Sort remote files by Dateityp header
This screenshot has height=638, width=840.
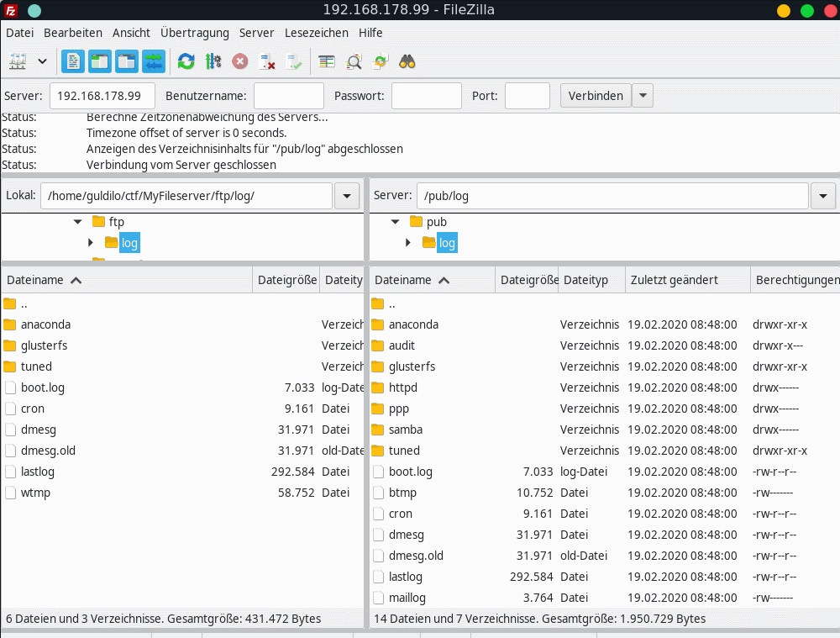tap(592, 280)
